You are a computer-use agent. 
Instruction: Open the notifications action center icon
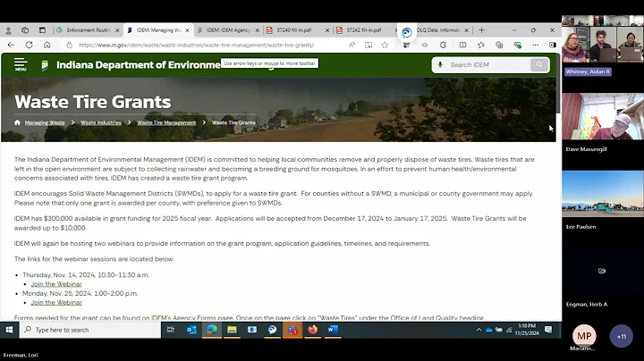click(x=548, y=330)
